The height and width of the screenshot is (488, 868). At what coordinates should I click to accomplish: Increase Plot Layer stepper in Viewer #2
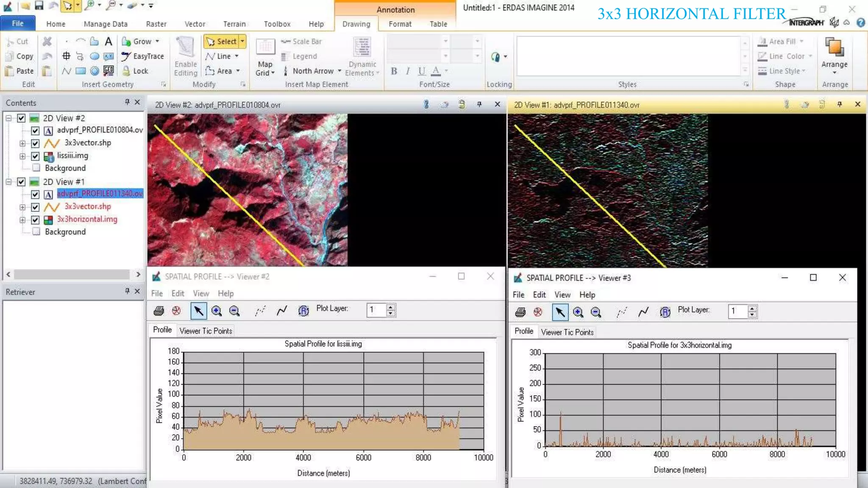click(x=391, y=307)
